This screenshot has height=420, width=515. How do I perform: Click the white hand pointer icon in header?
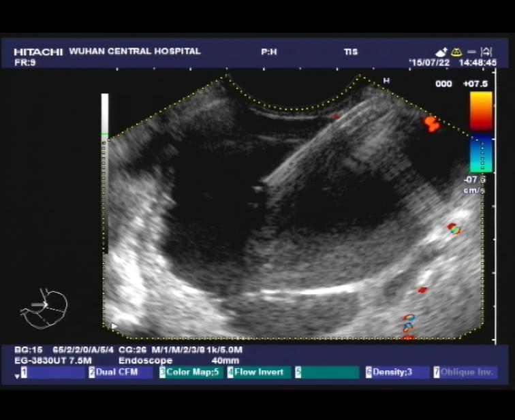[441, 52]
